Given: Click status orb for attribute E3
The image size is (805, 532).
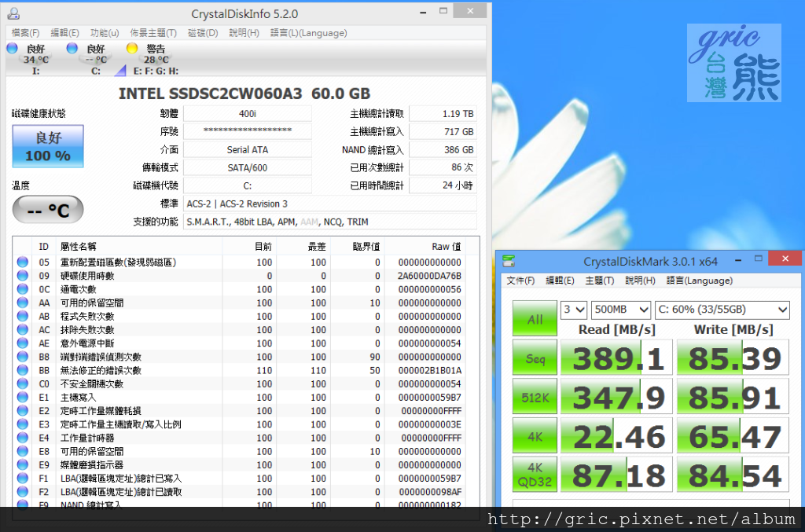Looking at the screenshot, I should click(x=23, y=424).
